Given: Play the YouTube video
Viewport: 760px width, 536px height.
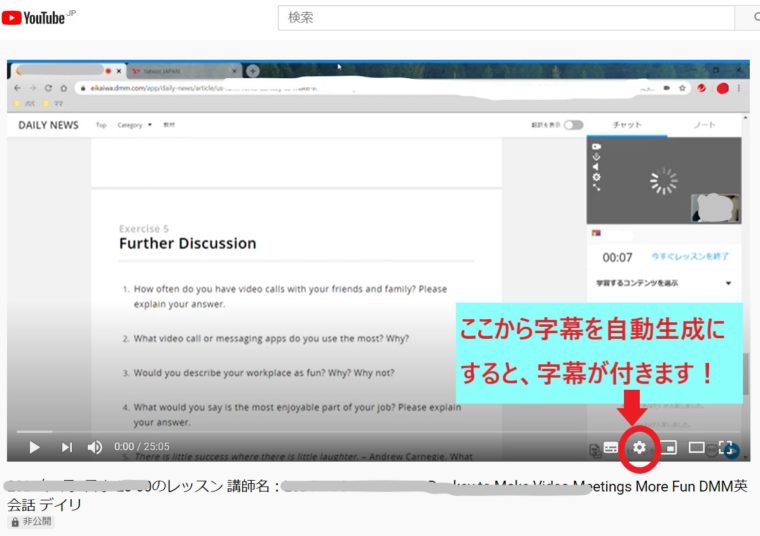Looking at the screenshot, I should pyautogui.click(x=34, y=447).
